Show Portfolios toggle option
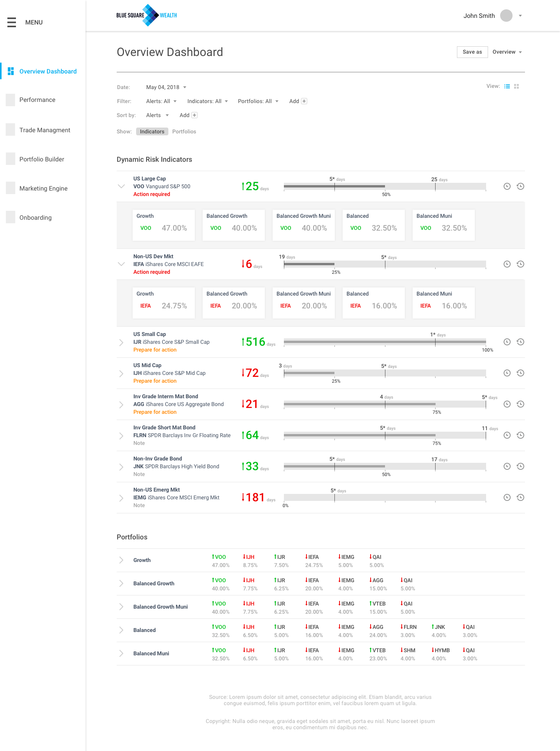This screenshot has width=560, height=751. coord(184,131)
